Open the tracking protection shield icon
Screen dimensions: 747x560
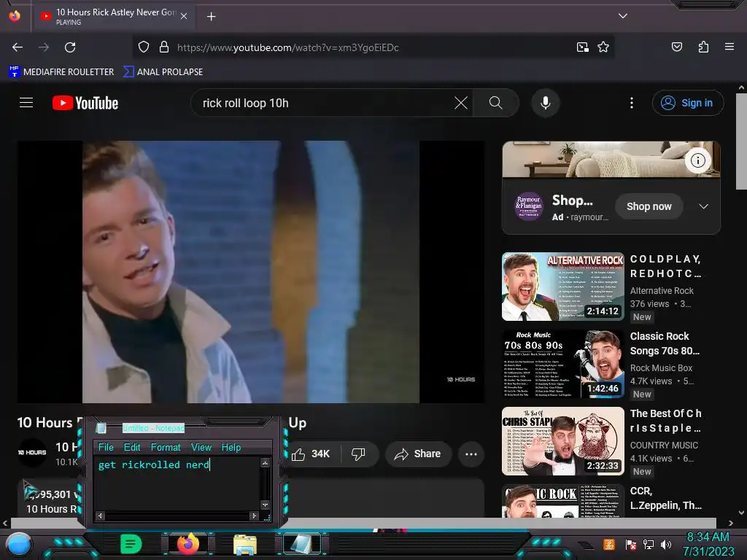coord(144,47)
